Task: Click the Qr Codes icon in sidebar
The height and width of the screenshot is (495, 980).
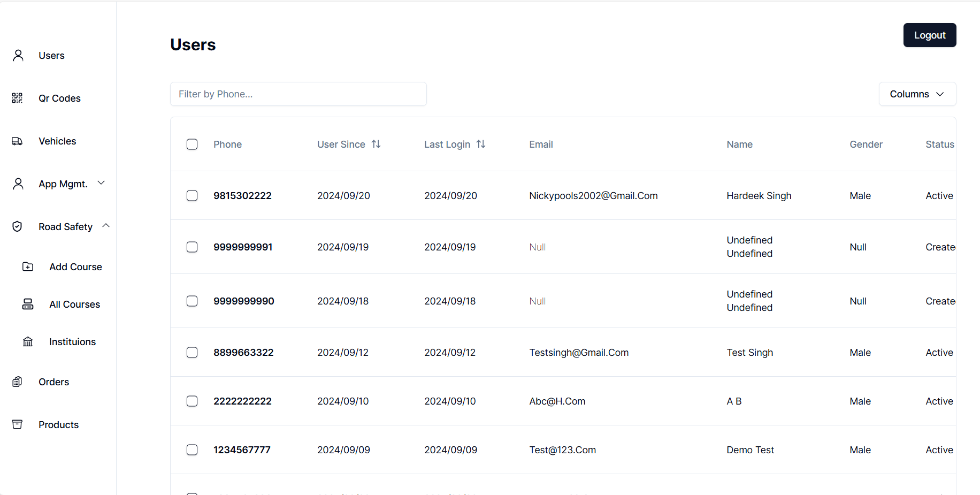Action: [x=17, y=98]
